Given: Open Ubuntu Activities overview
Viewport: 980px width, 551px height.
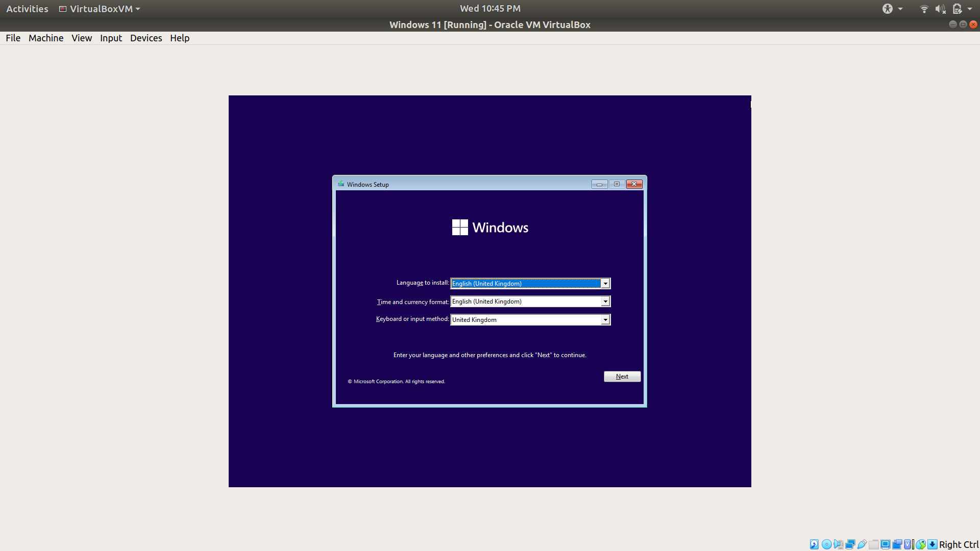Looking at the screenshot, I should (27, 9).
